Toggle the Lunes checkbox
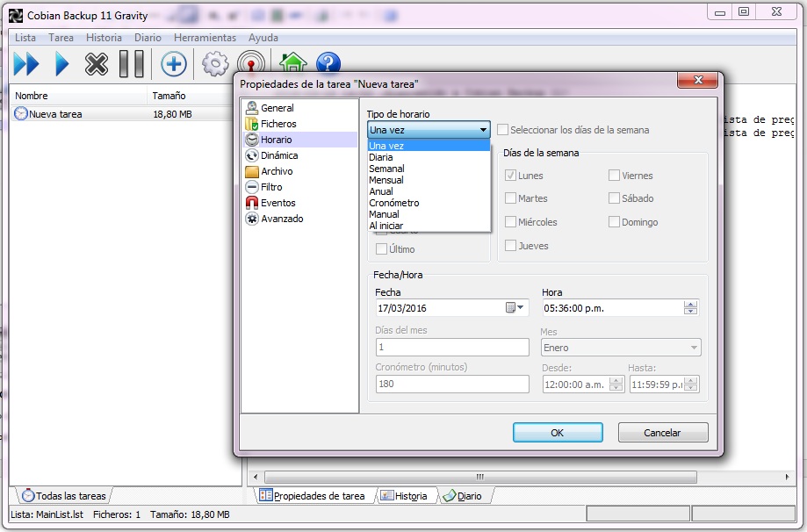The height and width of the screenshot is (532, 807). pyautogui.click(x=510, y=176)
